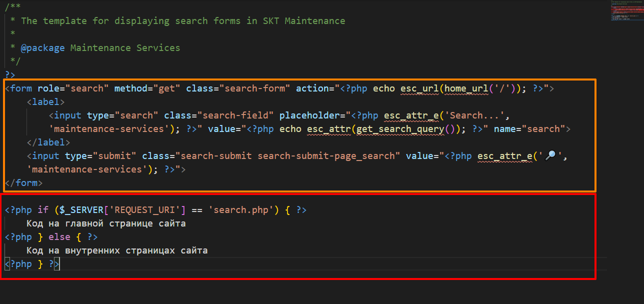644x304 pixels.
Task: Click the line 'Код на внутренних страницах сайта'
Action: click(117, 250)
